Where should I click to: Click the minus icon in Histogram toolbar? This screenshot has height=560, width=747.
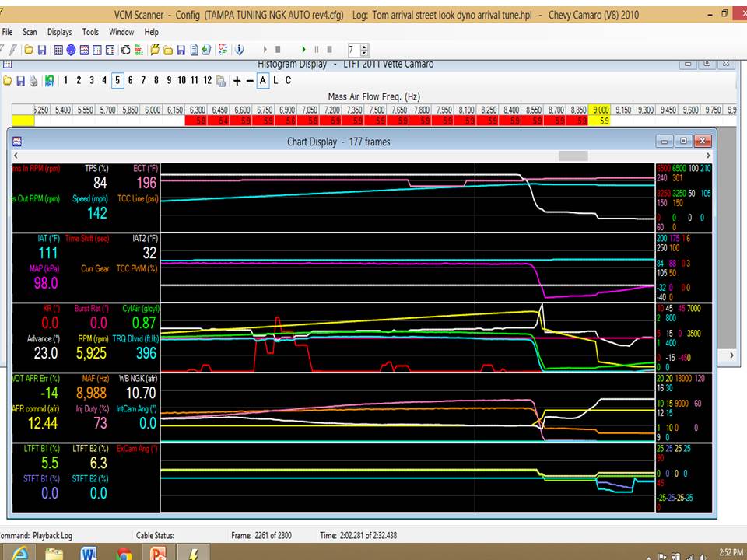pyautogui.click(x=250, y=80)
